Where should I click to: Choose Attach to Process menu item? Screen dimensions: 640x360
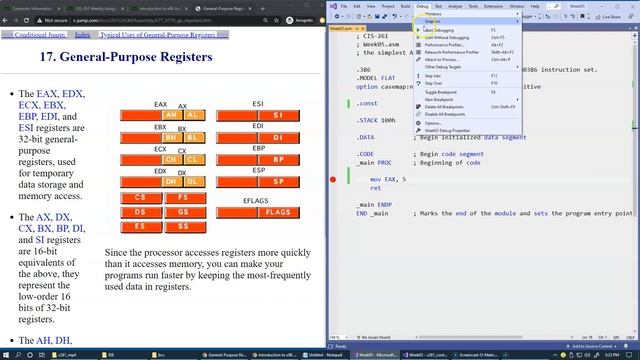point(467,60)
